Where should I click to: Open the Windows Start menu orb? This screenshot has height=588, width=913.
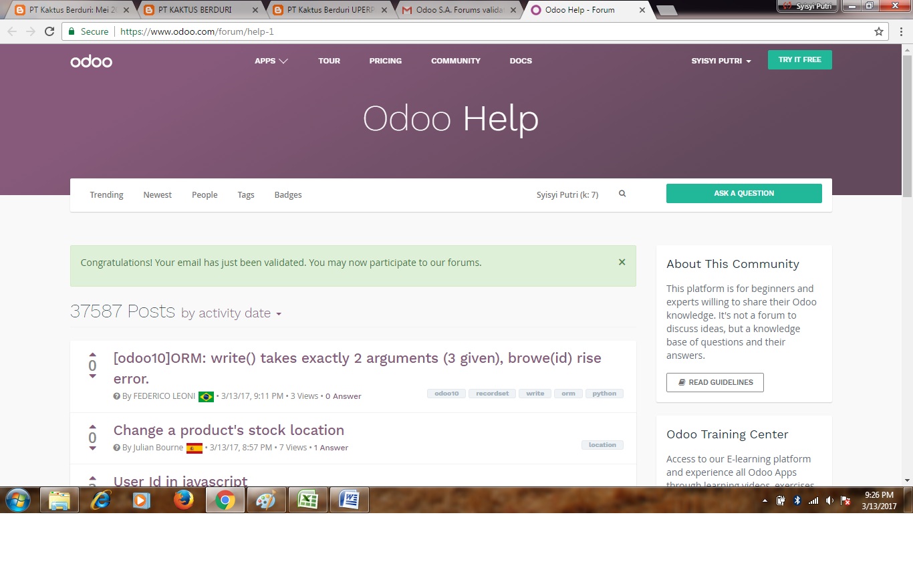pos(18,500)
